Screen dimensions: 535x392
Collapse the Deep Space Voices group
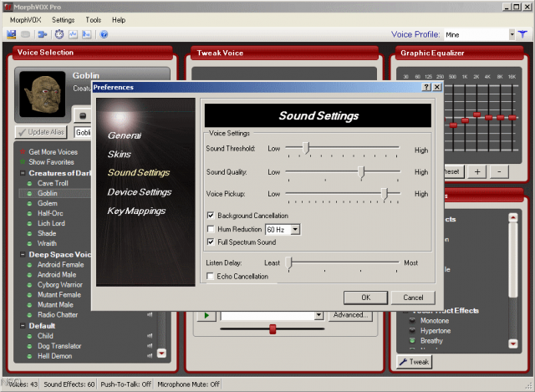(23, 255)
